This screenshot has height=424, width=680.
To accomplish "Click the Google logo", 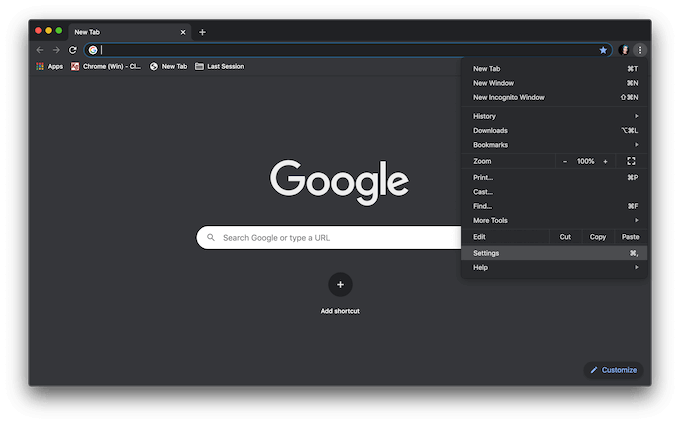I will [x=339, y=182].
